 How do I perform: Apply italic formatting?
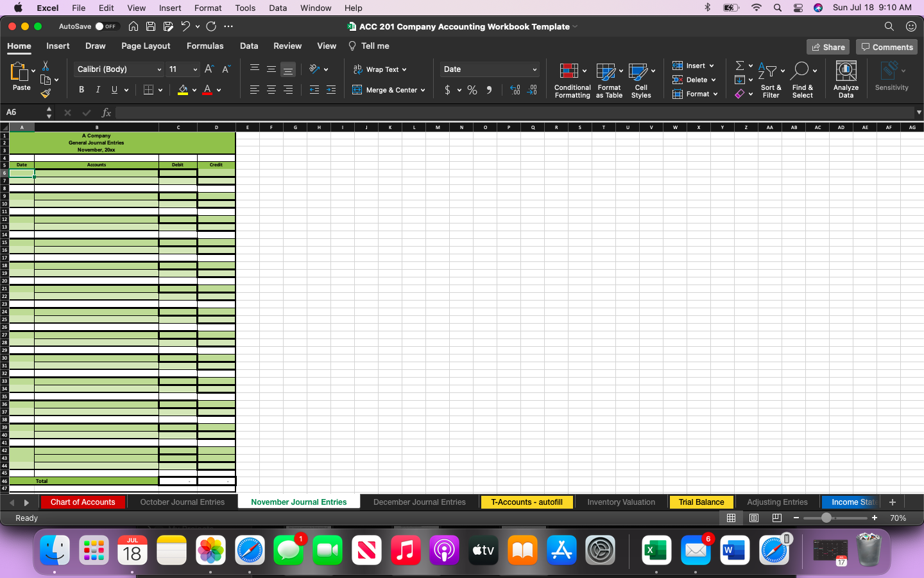tap(97, 89)
